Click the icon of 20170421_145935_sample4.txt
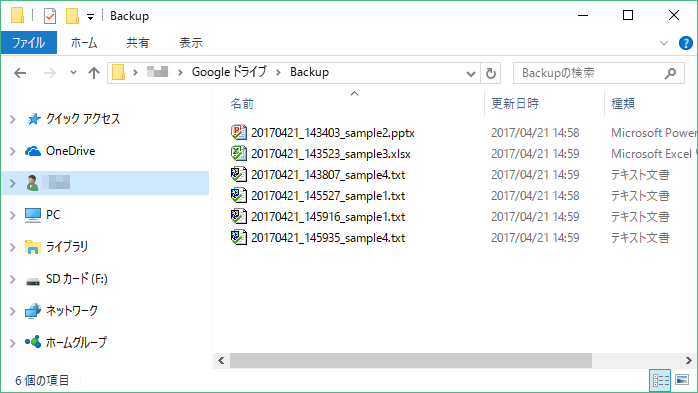 coord(239,237)
